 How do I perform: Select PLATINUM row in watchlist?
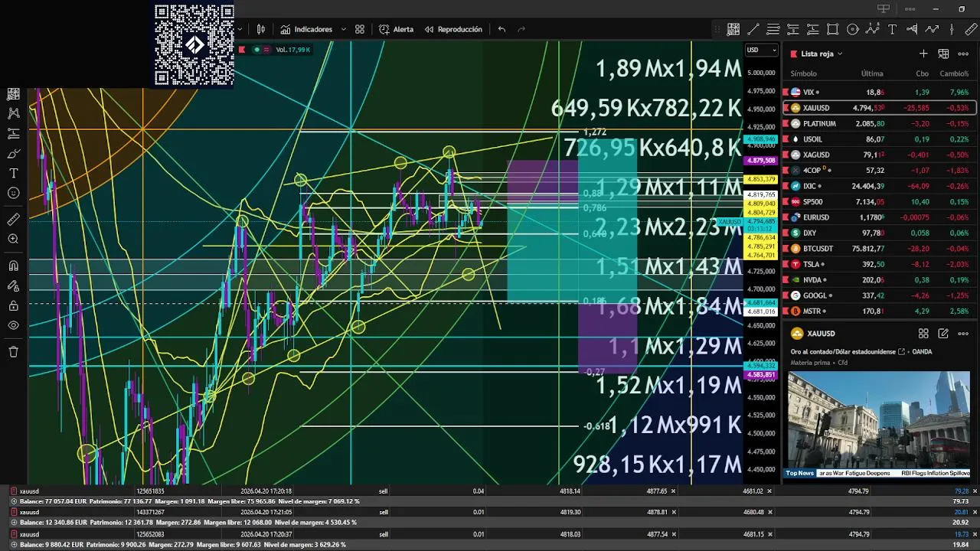[x=879, y=123]
